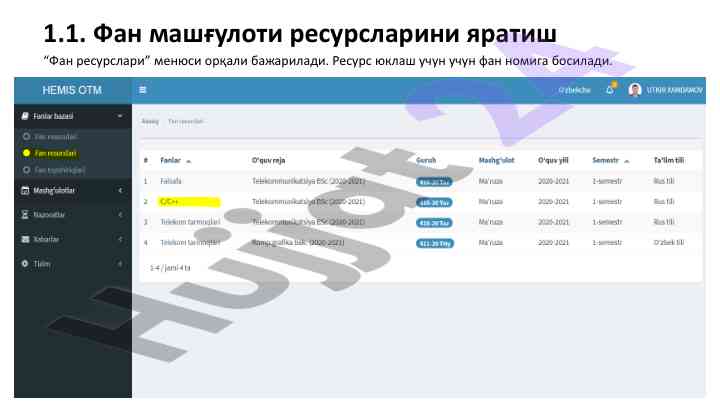Open Telekom tarmoqlari in row 3

pos(190,222)
